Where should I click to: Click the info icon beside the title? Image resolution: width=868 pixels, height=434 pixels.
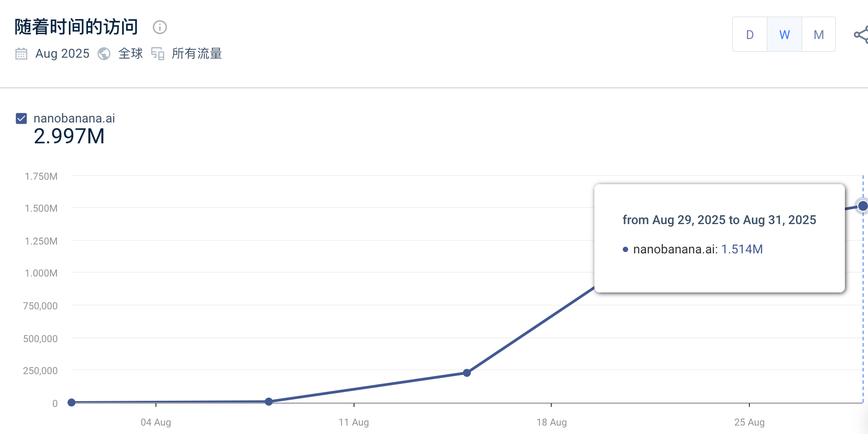pos(160,28)
